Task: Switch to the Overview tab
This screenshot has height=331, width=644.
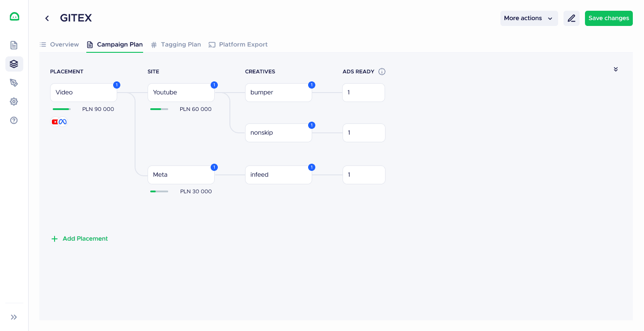Action: 59,45
